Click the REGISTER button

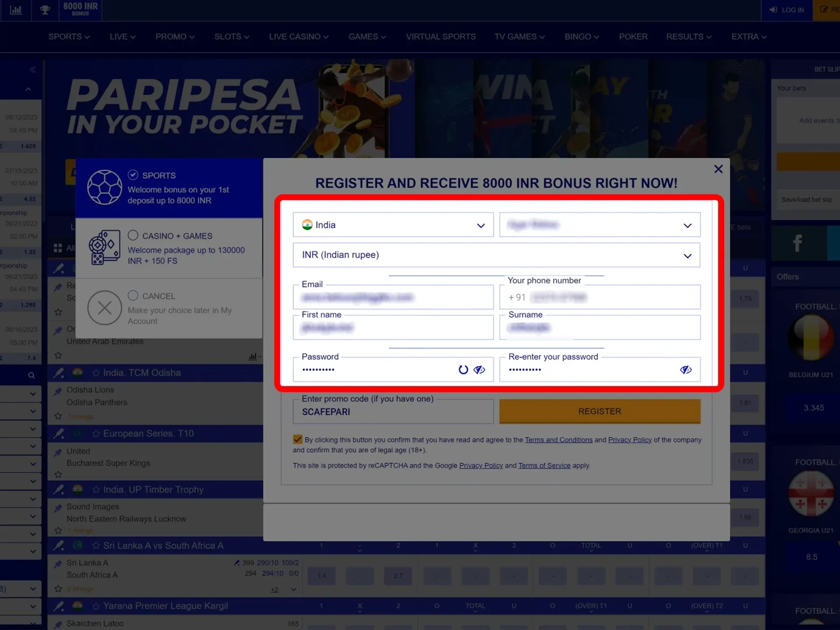tap(599, 411)
